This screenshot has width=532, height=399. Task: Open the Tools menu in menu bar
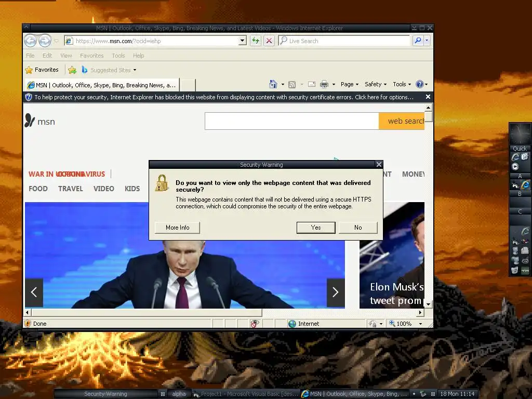click(118, 56)
